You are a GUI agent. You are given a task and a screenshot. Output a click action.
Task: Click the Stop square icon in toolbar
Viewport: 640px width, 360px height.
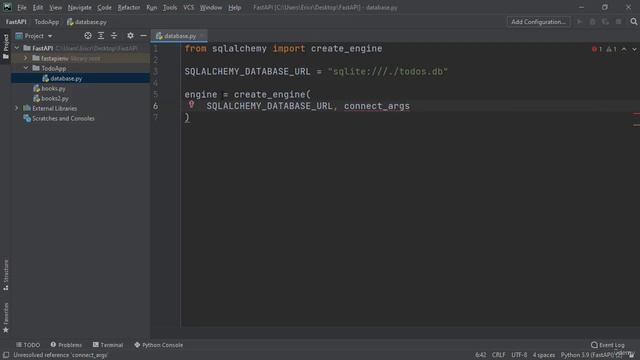click(x=618, y=22)
